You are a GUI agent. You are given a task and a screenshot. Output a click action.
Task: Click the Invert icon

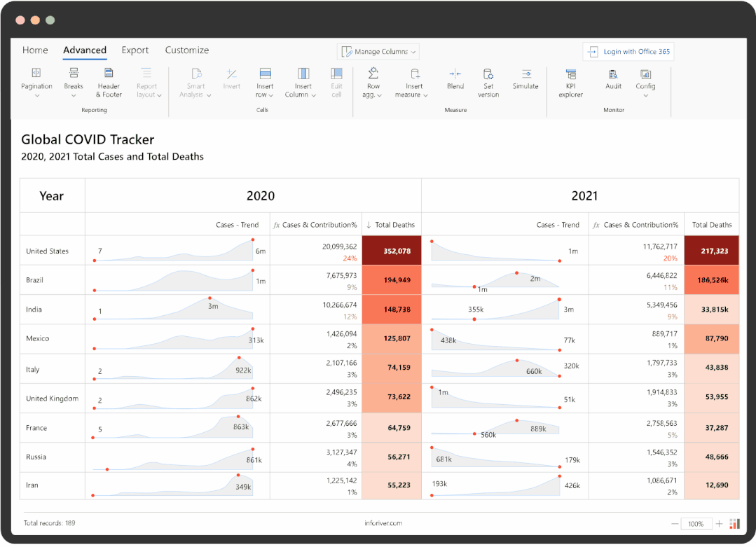point(231,74)
